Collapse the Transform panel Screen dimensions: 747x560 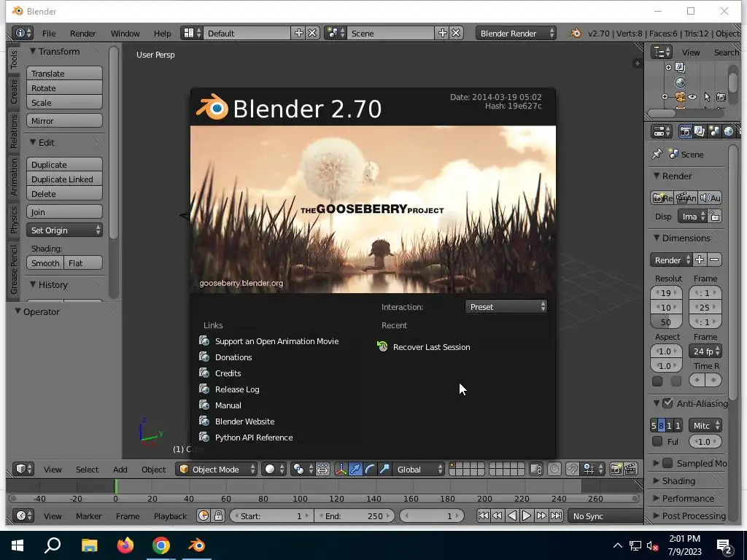pyautogui.click(x=54, y=51)
